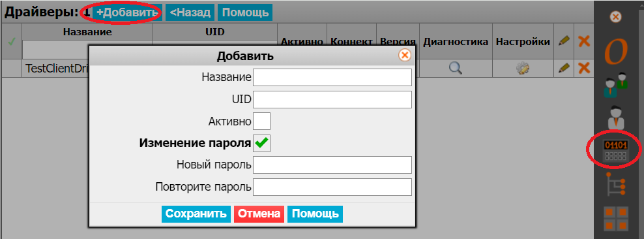Open the drivers icon labeled 01101 in sidebar
Viewport: 644px width, 239px height.
click(615, 150)
